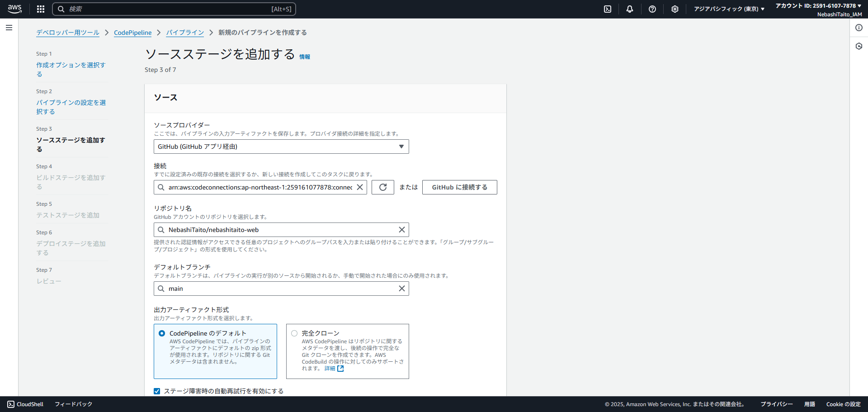Image resolution: width=868 pixels, height=412 pixels.
Task: Click Step 7 レビュー
Action: tap(49, 281)
